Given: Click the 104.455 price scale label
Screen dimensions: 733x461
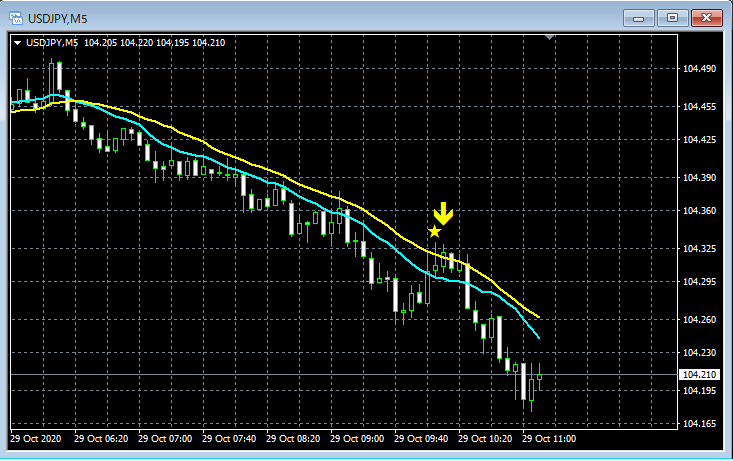Looking at the screenshot, I should (x=699, y=107).
